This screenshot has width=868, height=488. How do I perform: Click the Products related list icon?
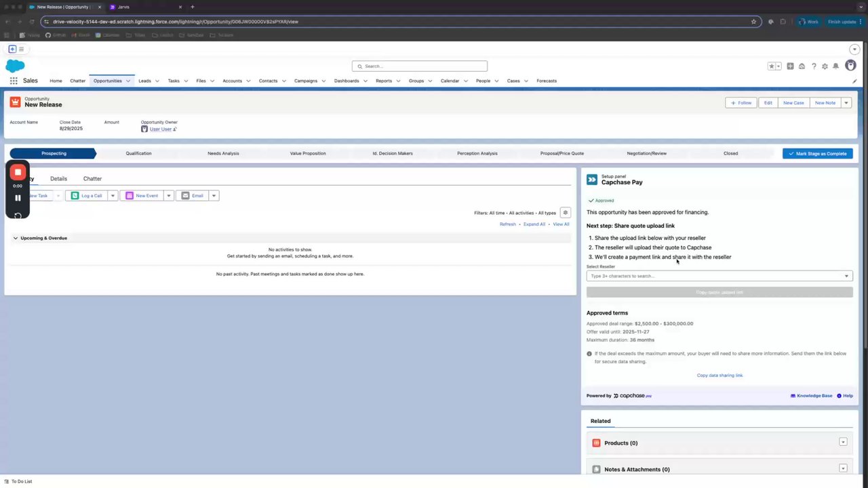[597, 443]
